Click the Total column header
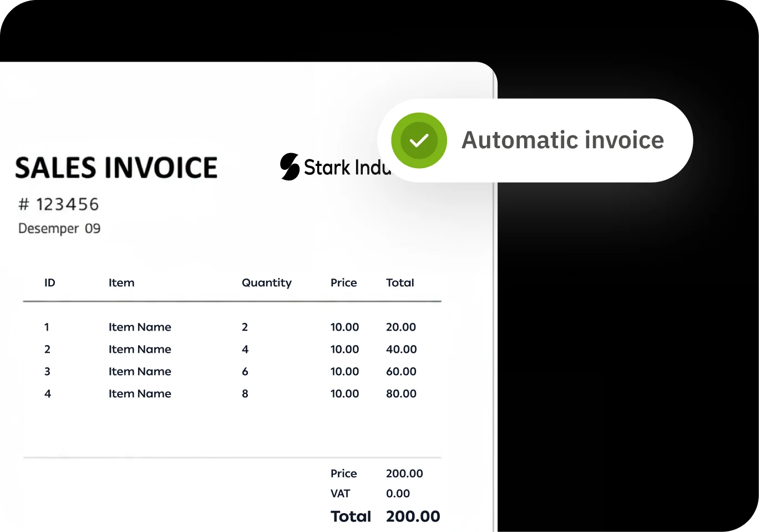 400,283
